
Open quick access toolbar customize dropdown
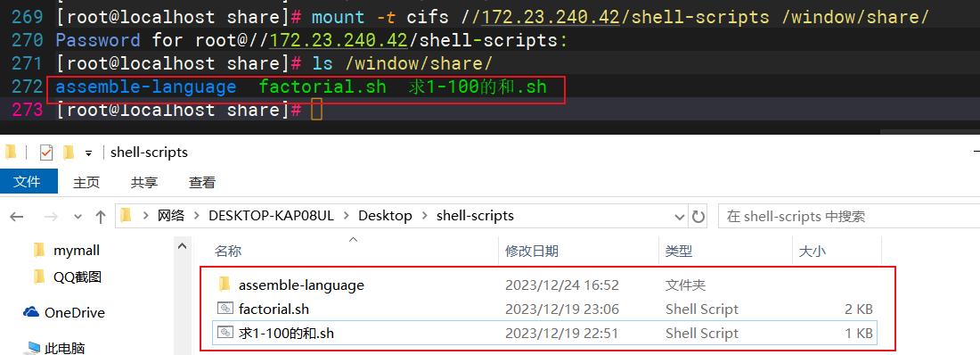(x=89, y=153)
